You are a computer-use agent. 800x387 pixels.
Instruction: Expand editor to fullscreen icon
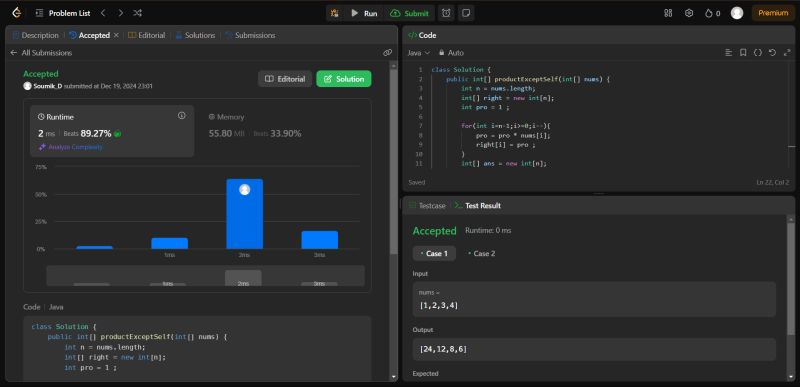[787, 53]
